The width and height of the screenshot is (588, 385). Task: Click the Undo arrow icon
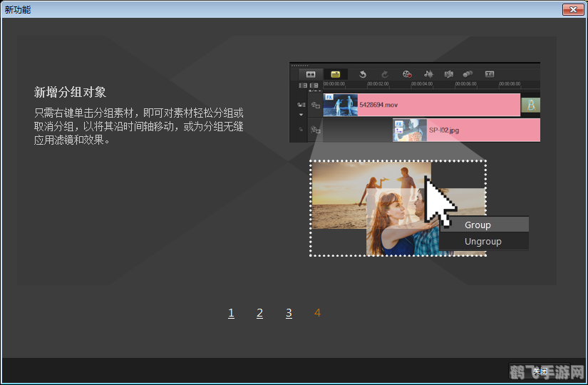point(362,74)
